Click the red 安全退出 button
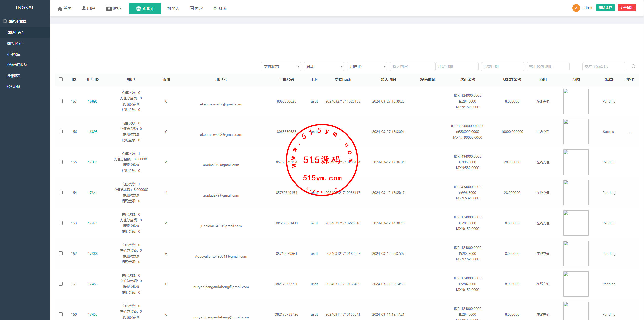644x320 pixels. coord(627,8)
